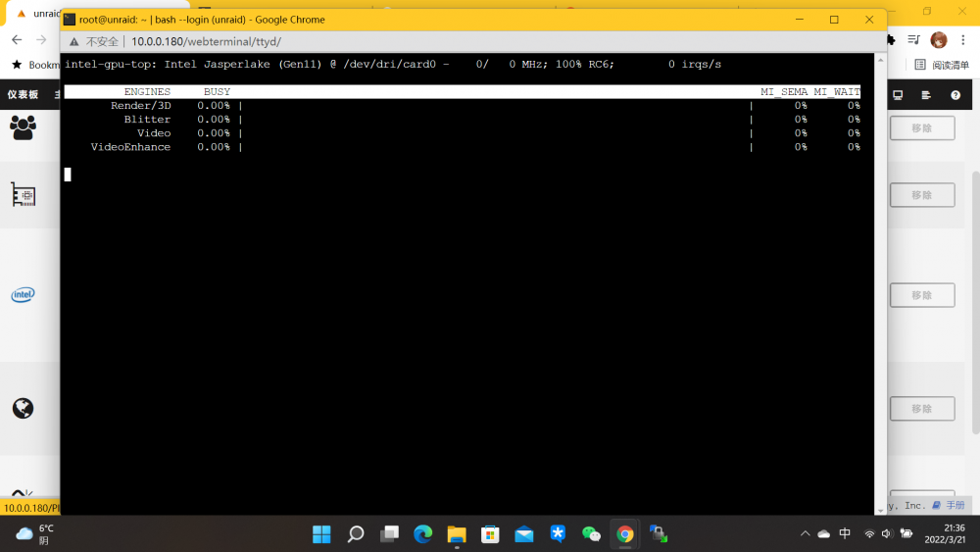This screenshot has width=980, height=552.
Task: Open the 仪表板 dashboard tab
Action: (x=24, y=94)
